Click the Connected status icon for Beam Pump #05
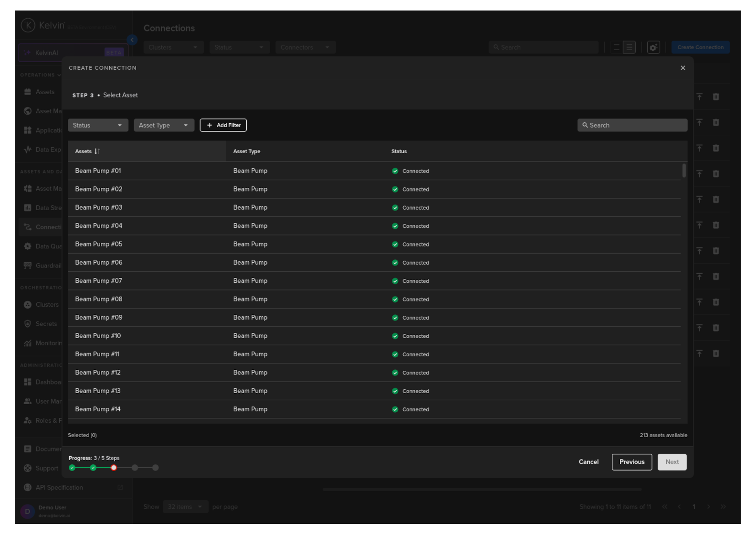The image size is (756, 535). 395,245
